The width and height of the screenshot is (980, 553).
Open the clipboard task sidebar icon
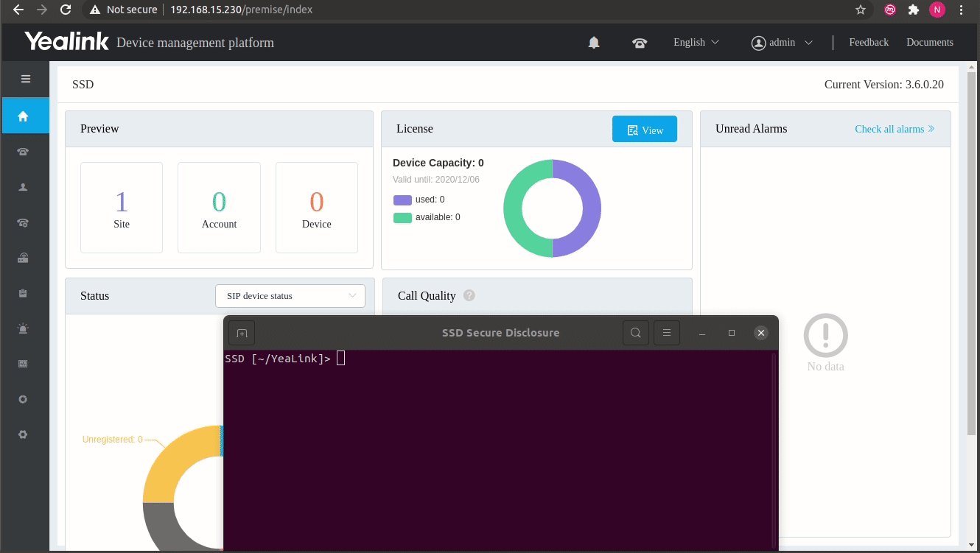[x=23, y=293]
